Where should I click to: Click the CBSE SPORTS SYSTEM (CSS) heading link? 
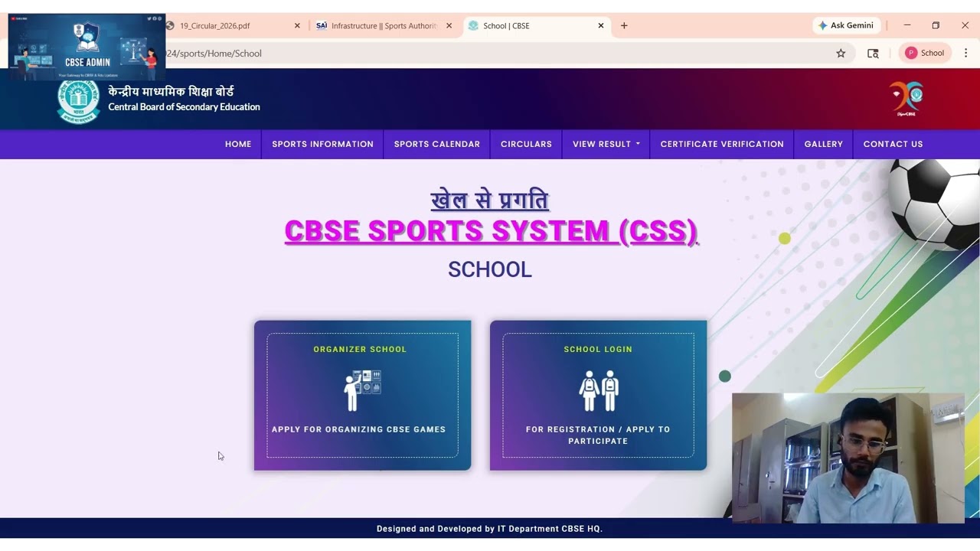pos(491,231)
